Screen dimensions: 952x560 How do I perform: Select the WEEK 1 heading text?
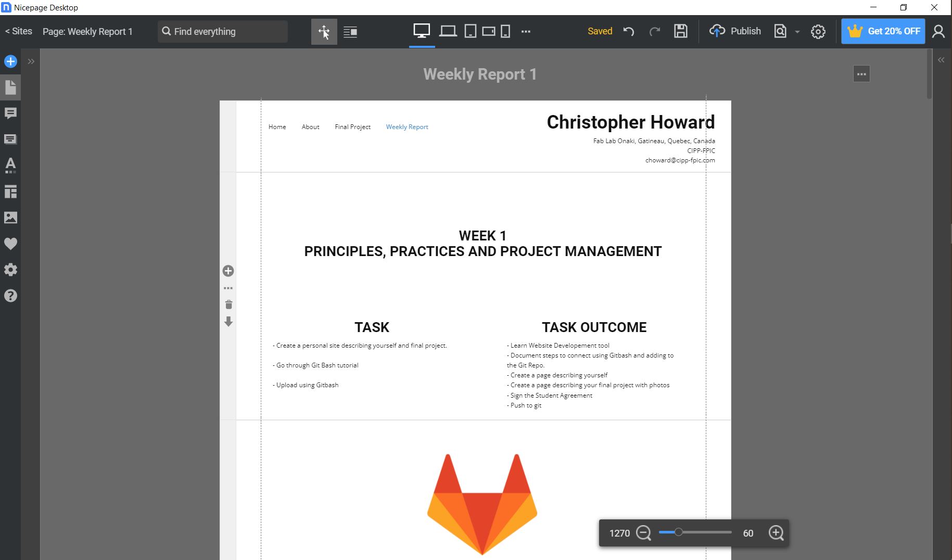pyautogui.click(x=483, y=236)
